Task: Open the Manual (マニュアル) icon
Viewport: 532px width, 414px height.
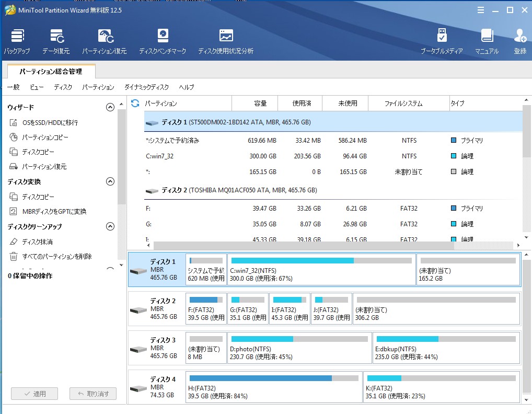Action: click(487, 36)
